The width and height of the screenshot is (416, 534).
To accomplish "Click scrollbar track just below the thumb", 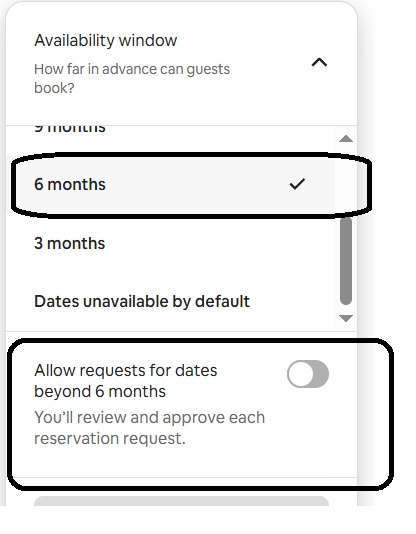I will (x=346, y=309).
